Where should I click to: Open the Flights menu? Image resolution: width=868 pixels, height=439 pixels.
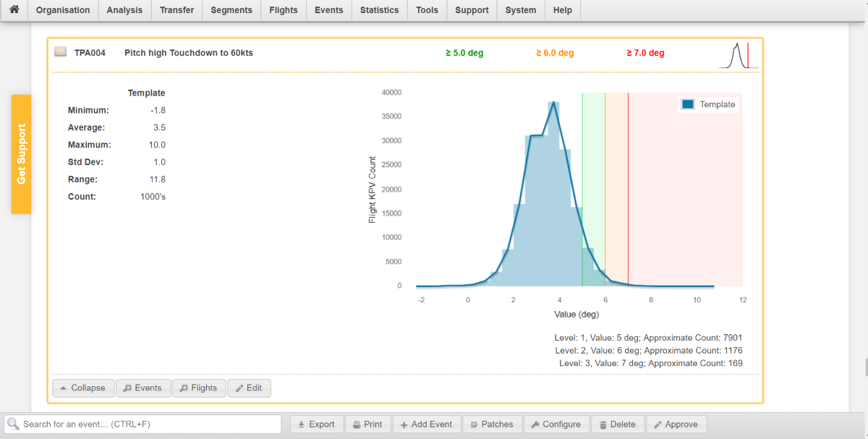(284, 10)
